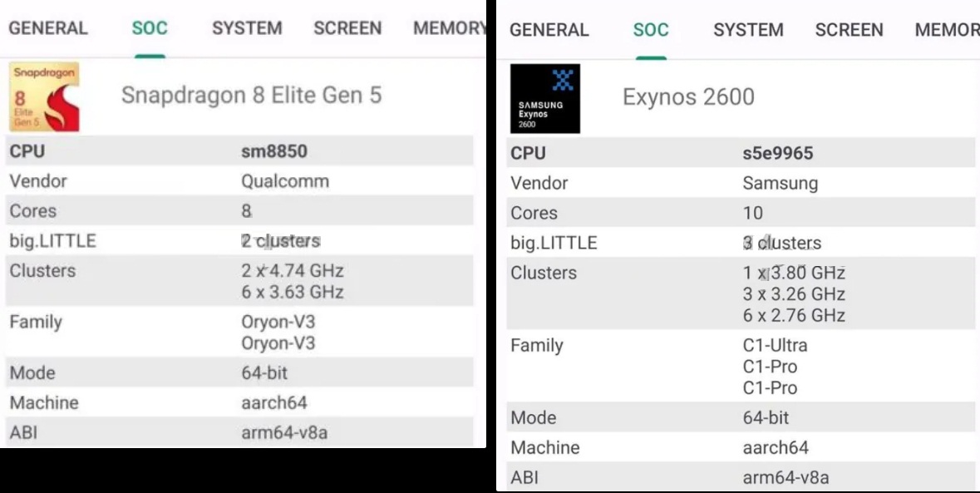Tap the 1 x 3.80 GHz cluster entry
The image size is (980, 493).
794,273
